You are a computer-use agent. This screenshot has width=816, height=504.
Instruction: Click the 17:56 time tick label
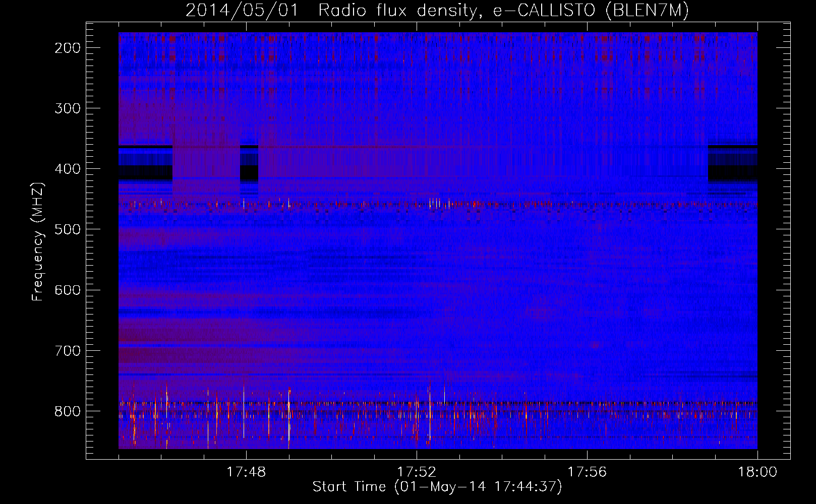click(587, 472)
